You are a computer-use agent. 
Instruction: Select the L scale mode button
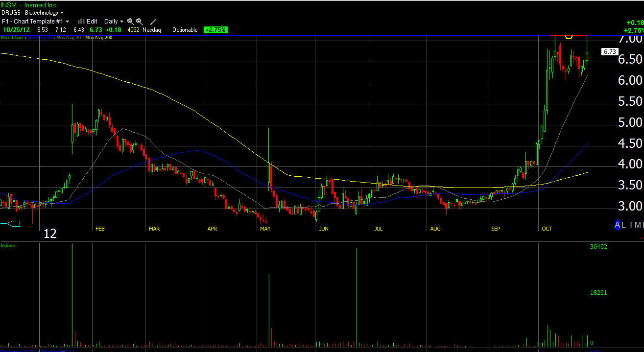[623, 225]
